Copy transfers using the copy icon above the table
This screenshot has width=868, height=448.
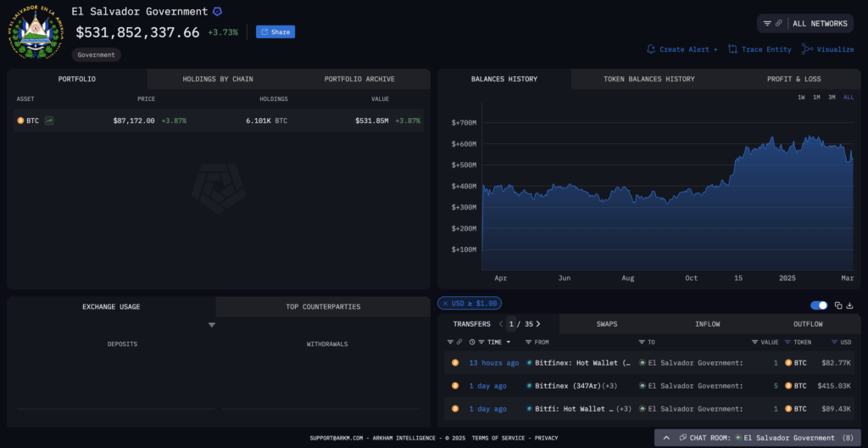coord(838,305)
